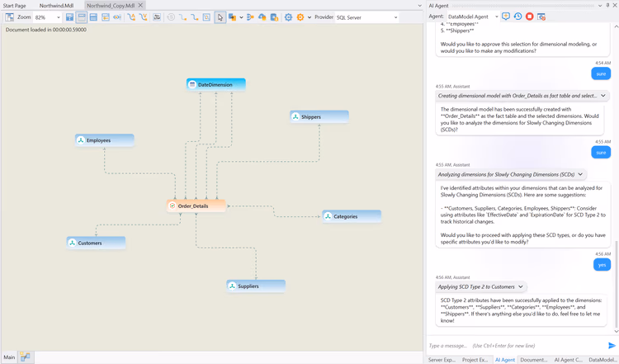Screen dimensions: 619x364
Task: Open the document tabs overflow dropdown
Action: click(x=419, y=6)
